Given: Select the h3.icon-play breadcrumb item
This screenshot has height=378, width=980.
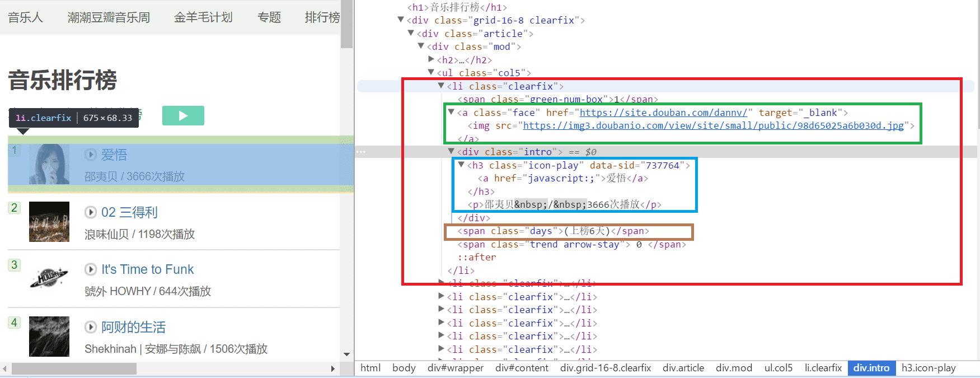Looking at the screenshot, I should [929, 368].
